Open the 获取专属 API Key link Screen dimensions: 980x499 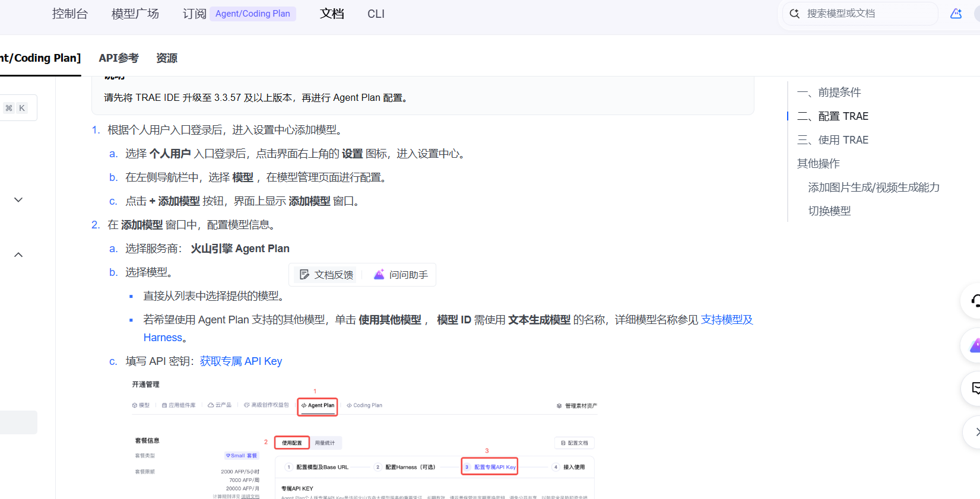coord(241,361)
